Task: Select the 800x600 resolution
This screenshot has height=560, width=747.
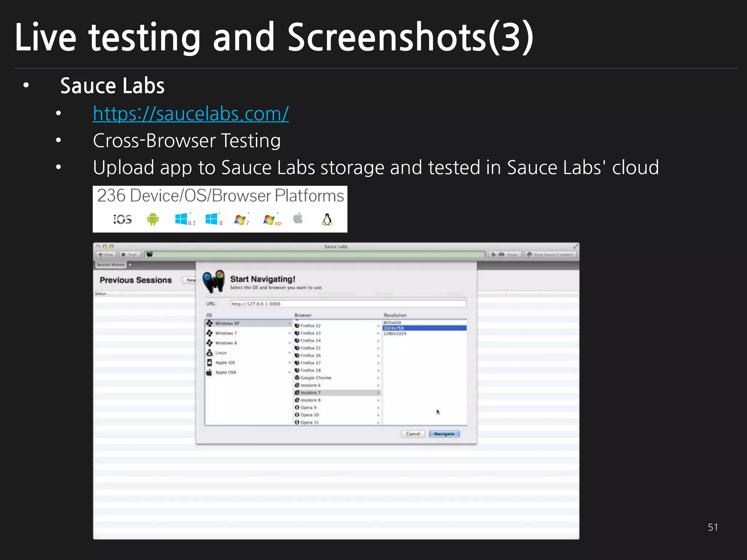Action: (425, 323)
